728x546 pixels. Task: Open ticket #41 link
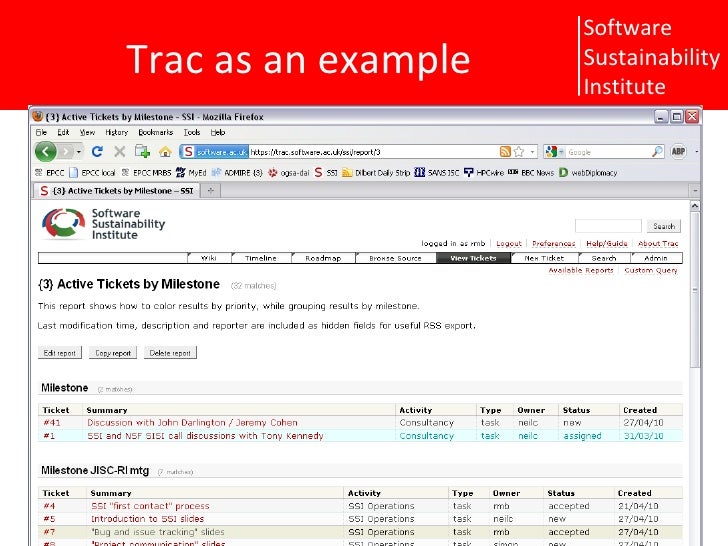(52, 422)
